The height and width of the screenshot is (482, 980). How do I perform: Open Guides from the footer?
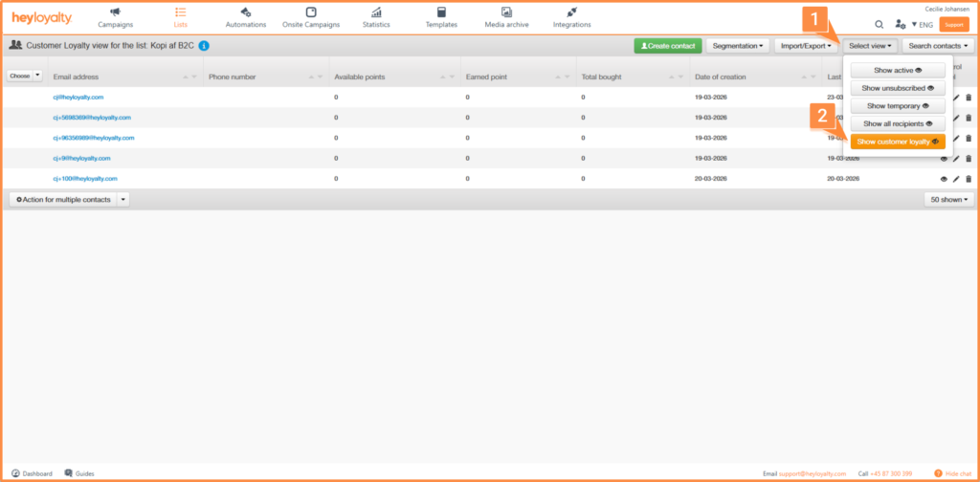tap(79, 473)
